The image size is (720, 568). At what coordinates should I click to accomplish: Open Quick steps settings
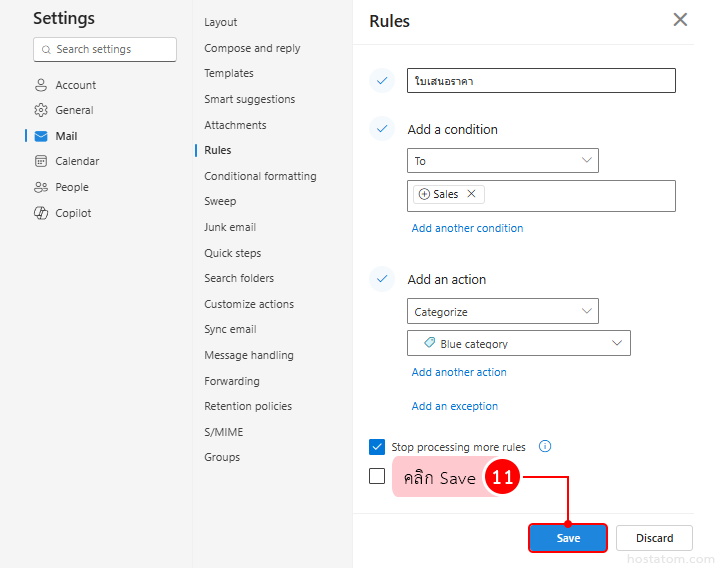[232, 253]
